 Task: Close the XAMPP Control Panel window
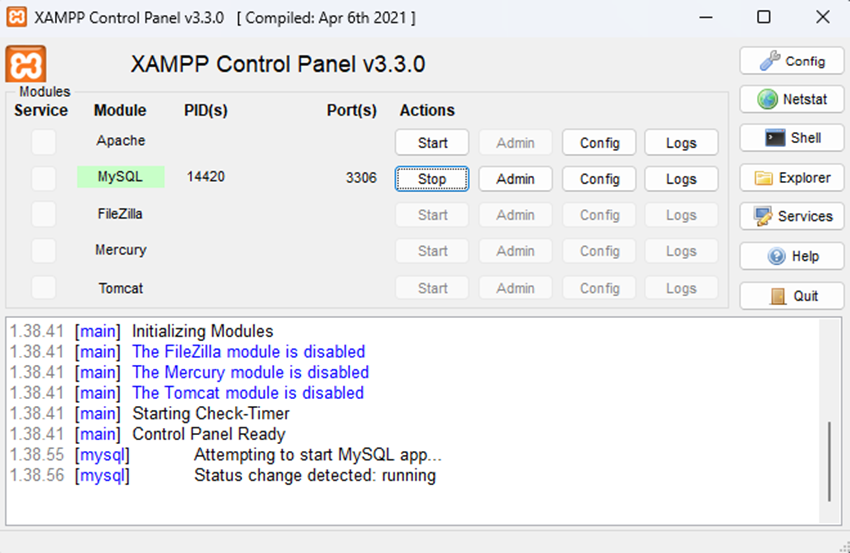coord(822,17)
